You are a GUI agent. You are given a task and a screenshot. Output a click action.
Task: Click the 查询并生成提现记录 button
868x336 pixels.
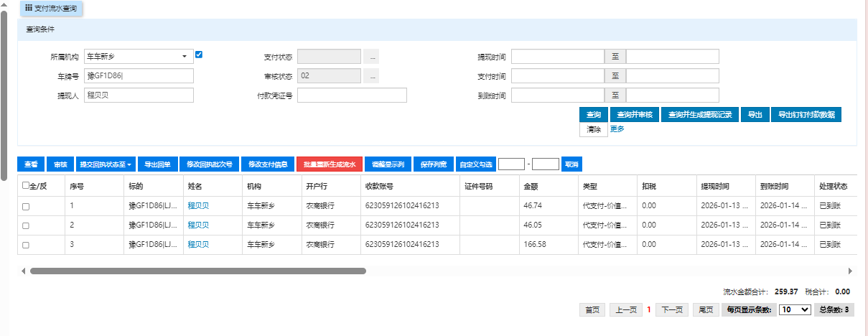(x=700, y=115)
